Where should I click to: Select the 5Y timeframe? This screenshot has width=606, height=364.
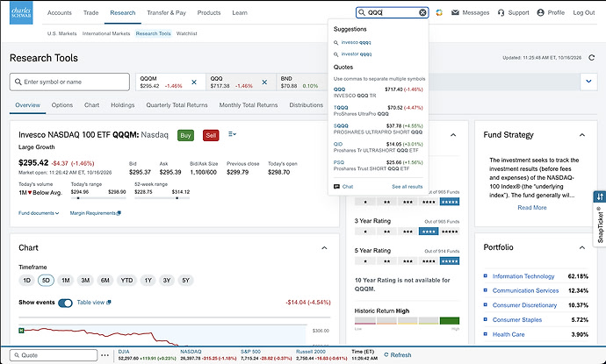tap(186, 281)
